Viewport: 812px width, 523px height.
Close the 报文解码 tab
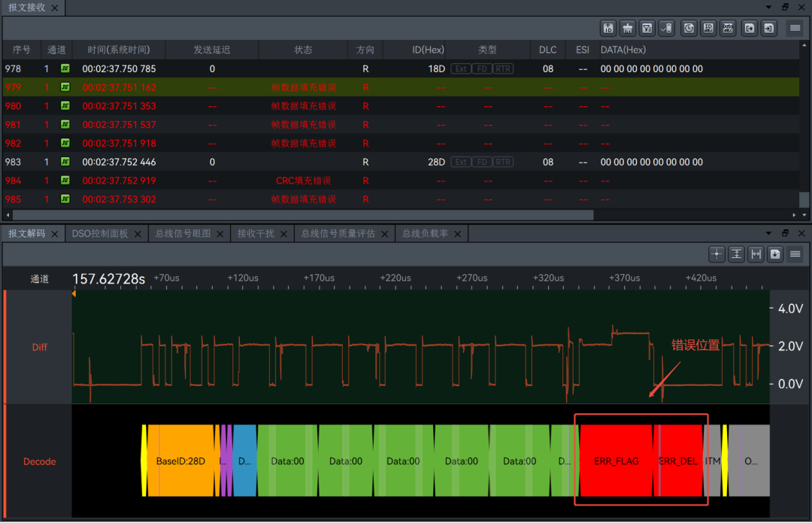[x=54, y=234]
